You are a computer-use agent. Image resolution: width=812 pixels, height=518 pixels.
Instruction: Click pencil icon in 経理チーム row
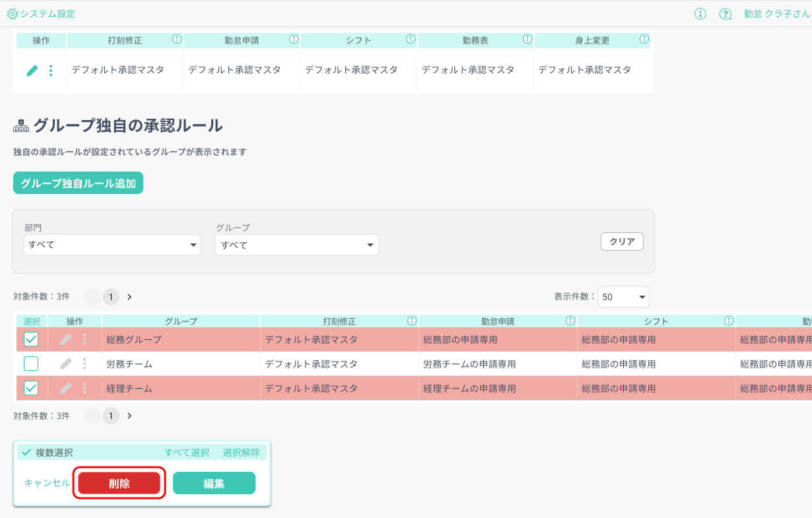(66, 388)
